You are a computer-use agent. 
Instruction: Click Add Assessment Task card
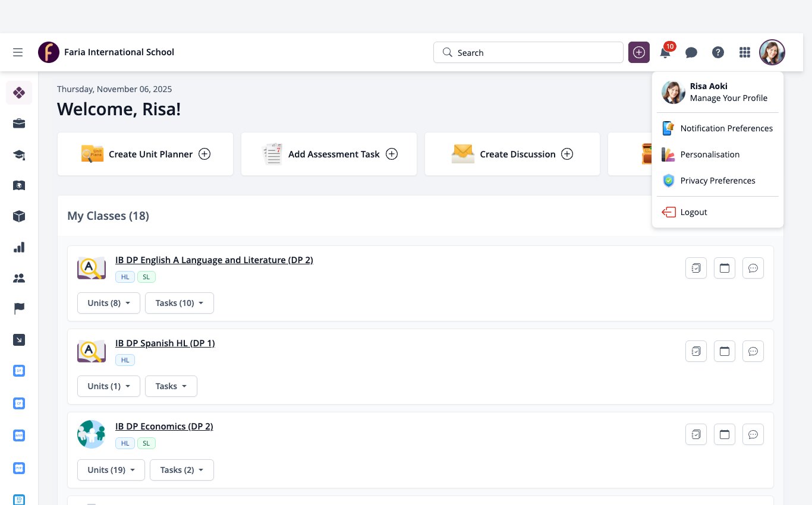329,154
